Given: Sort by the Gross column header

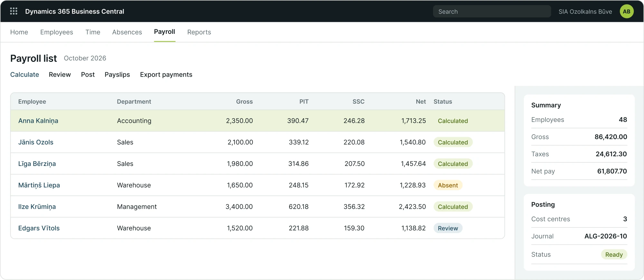Looking at the screenshot, I should pyautogui.click(x=244, y=101).
